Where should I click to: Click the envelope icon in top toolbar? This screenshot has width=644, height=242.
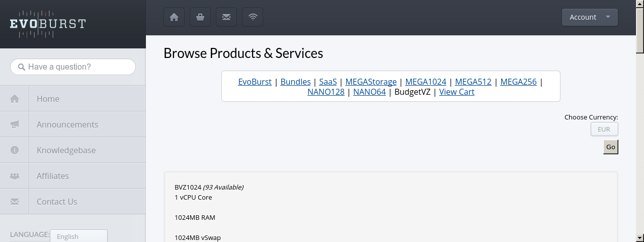tap(226, 17)
